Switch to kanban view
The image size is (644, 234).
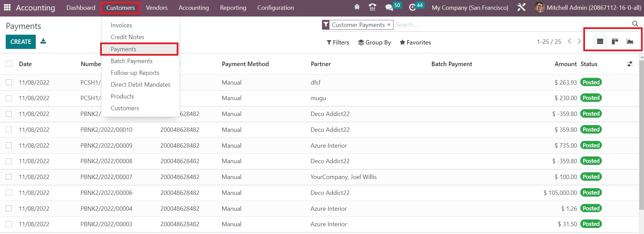pyautogui.click(x=615, y=41)
